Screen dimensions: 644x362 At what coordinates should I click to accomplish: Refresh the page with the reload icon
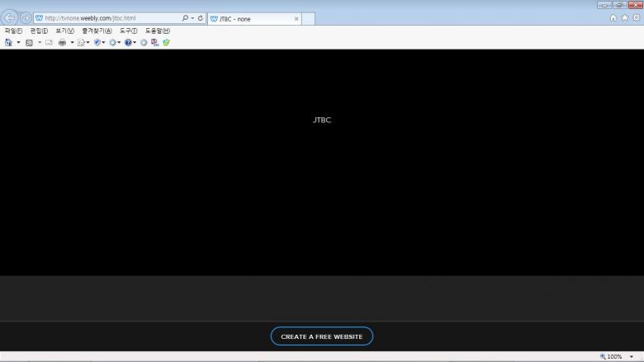[x=200, y=18]
